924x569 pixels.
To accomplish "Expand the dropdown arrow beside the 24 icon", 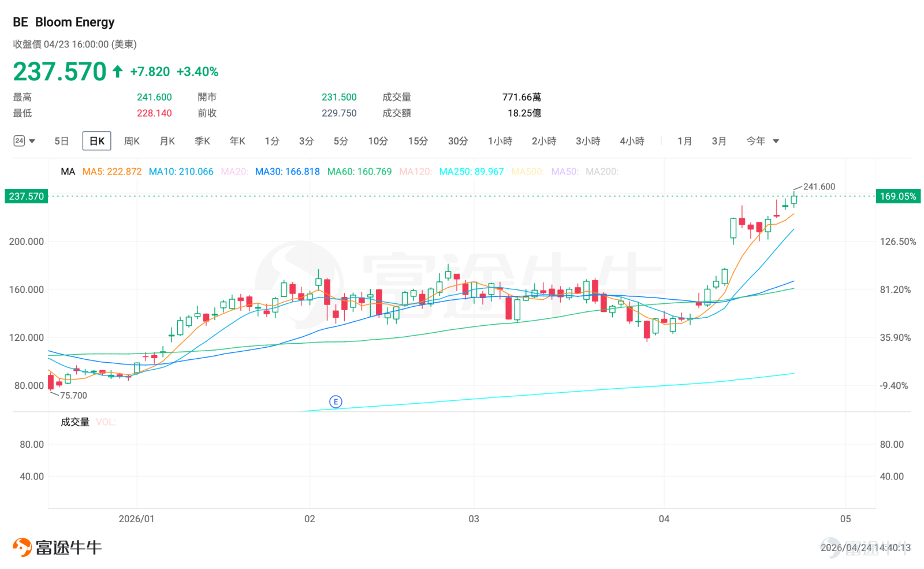I will click(x=32, y=141).
